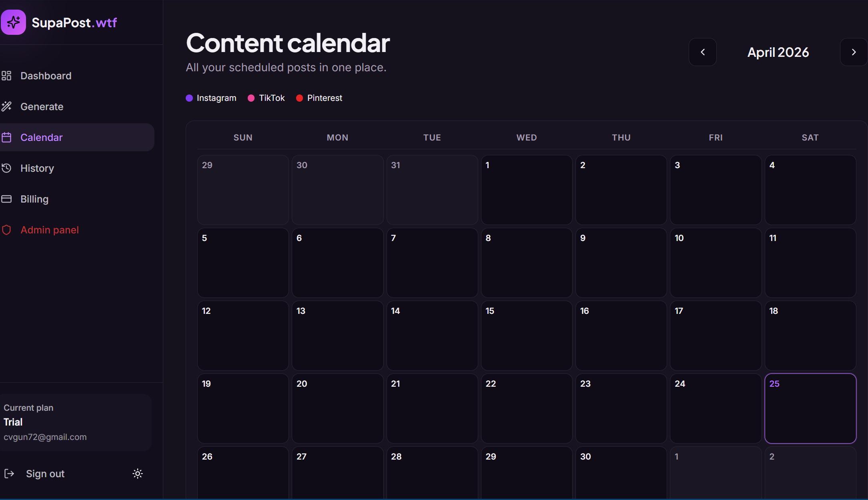Select the April 22 day cell
868x500 pixels.
pyautogui.click(x=527, y=408)
